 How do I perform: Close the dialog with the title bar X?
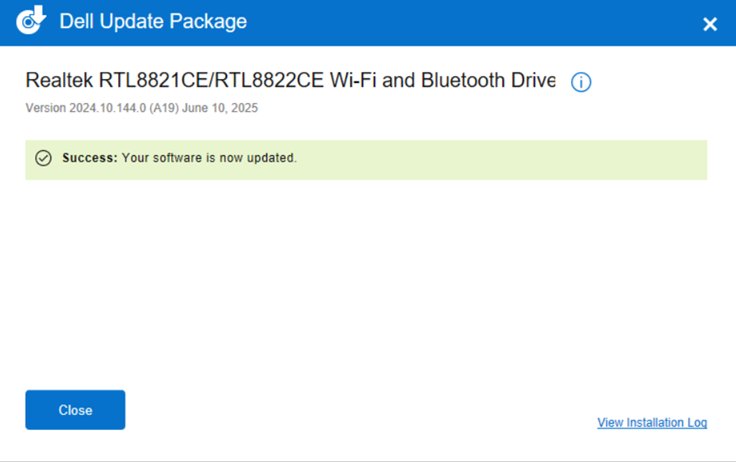tap(710, 24)
